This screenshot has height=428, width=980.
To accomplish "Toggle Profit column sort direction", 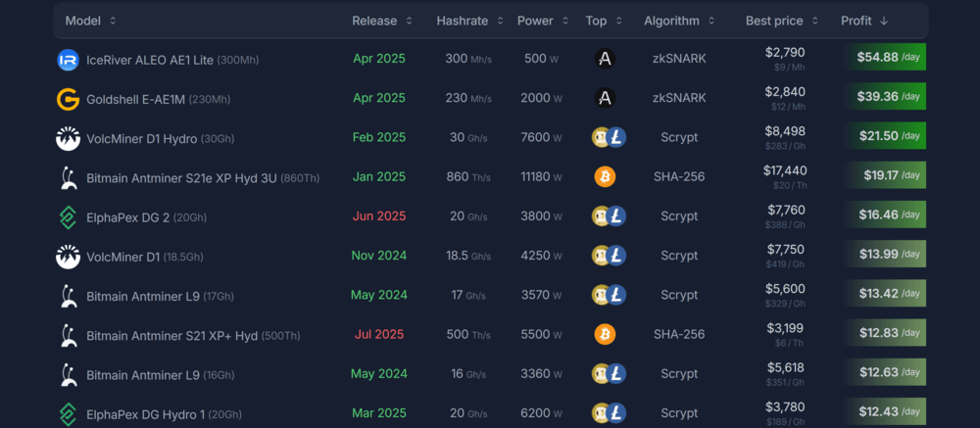I will (864, 21).
